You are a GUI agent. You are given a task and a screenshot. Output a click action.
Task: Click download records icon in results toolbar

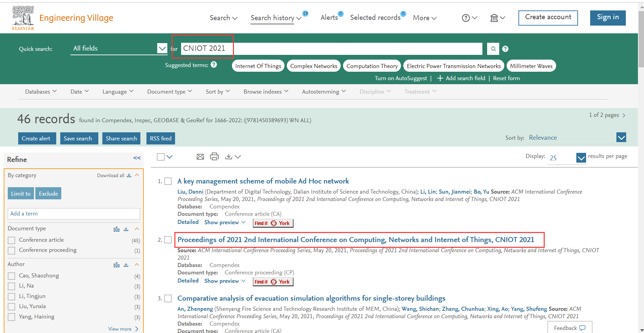[x=229, y=157]
